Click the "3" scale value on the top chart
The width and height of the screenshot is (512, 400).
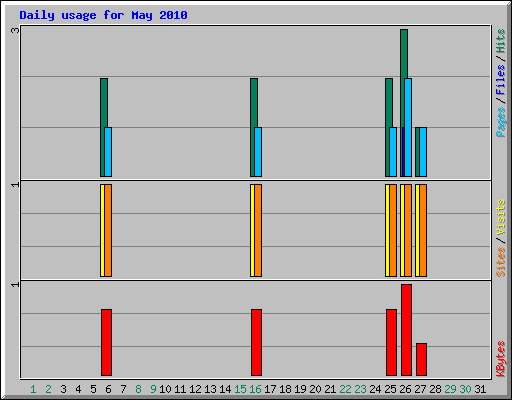pyautogui.click(x=15, y=31)
